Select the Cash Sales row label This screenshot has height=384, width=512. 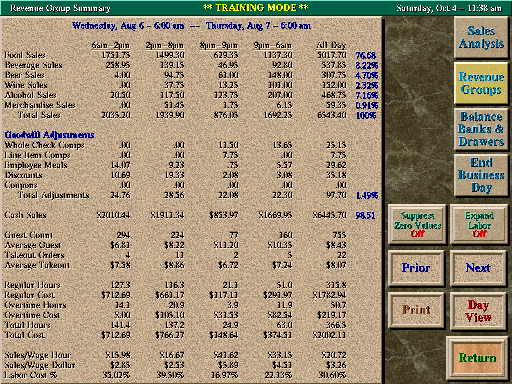[x=25, y=215]
